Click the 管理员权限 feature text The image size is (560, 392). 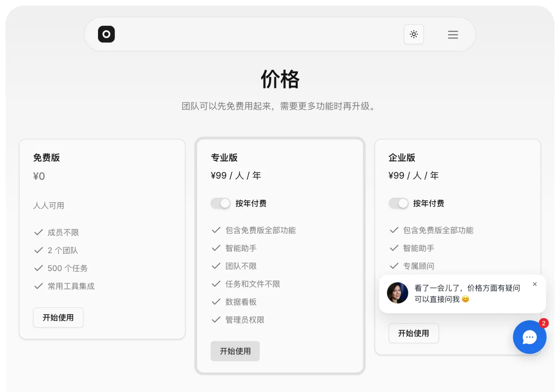point(245,320)
